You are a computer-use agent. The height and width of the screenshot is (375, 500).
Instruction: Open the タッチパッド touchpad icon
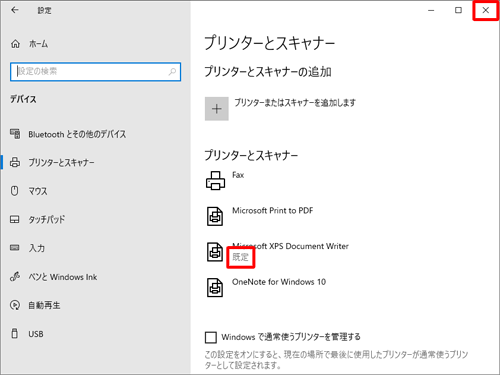[15, 219]
